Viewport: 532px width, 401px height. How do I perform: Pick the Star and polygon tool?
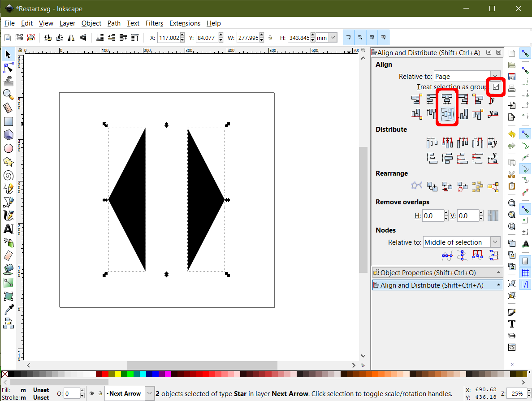pyautogui.click(x=8, y=162)
